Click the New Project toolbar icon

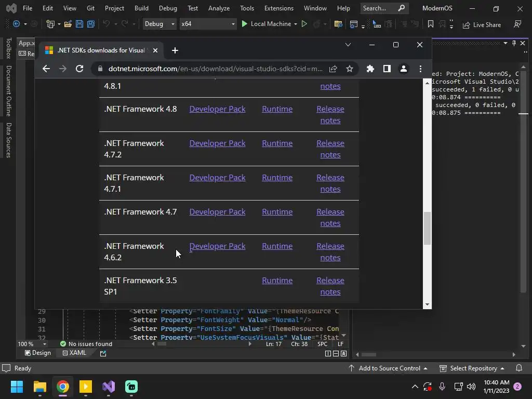(x=50, y=24)
